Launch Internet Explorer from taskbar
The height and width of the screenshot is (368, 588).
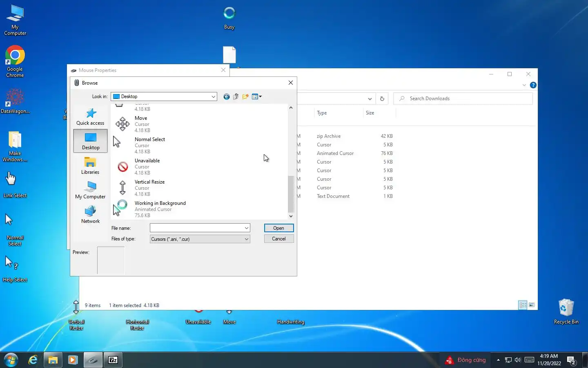33,360
